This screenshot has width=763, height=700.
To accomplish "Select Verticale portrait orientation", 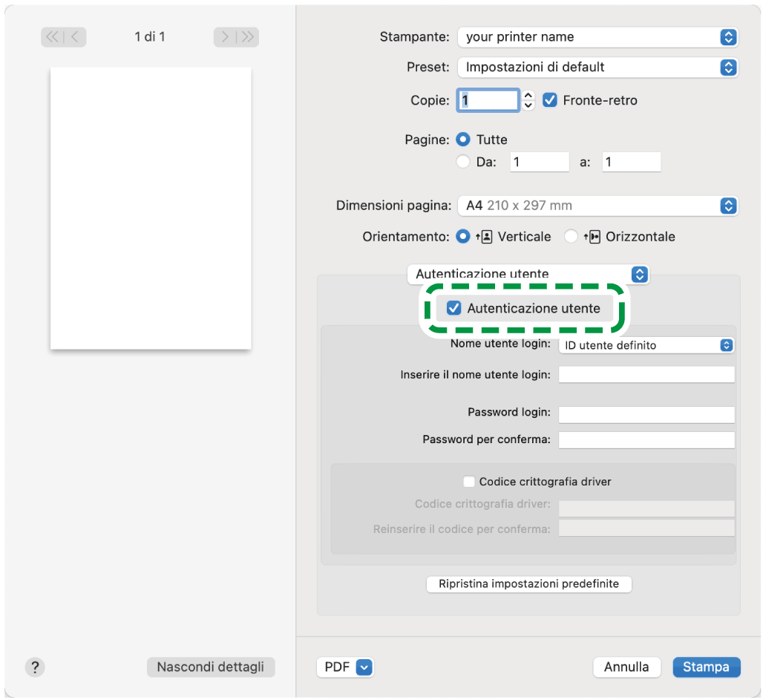I will 463,237.
